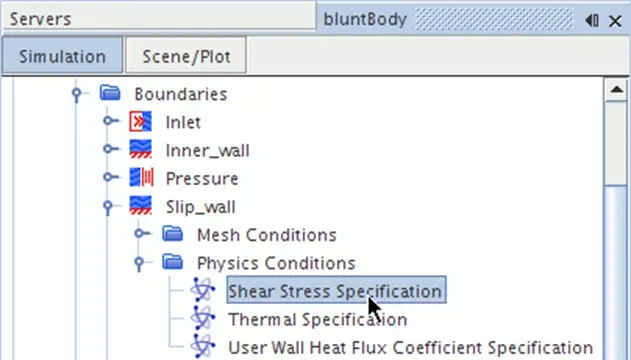Expand the Inlet boundary node
Screen dimensions: 631x360
click(109, 120)
